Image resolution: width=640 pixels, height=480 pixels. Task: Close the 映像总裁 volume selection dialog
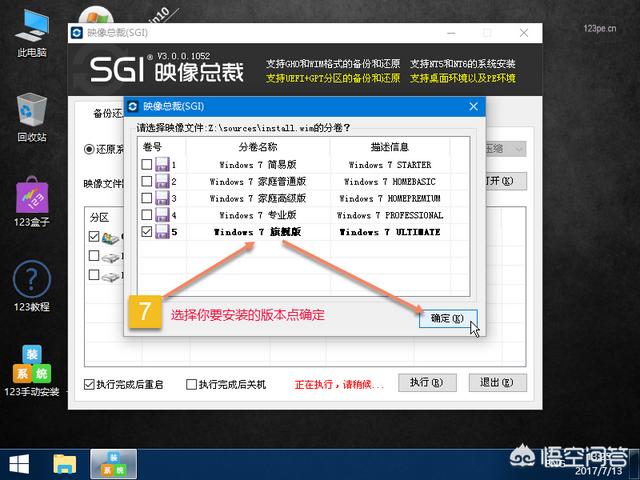tap(470, 105)
